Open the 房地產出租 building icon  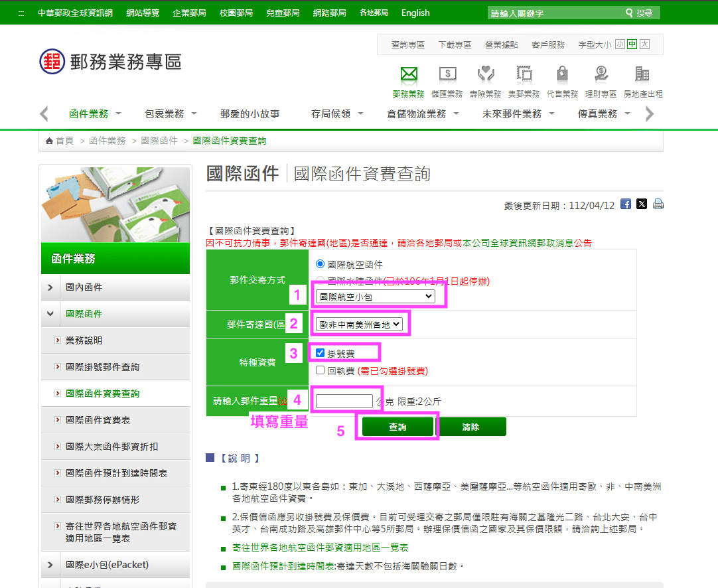tap(642, 74)
